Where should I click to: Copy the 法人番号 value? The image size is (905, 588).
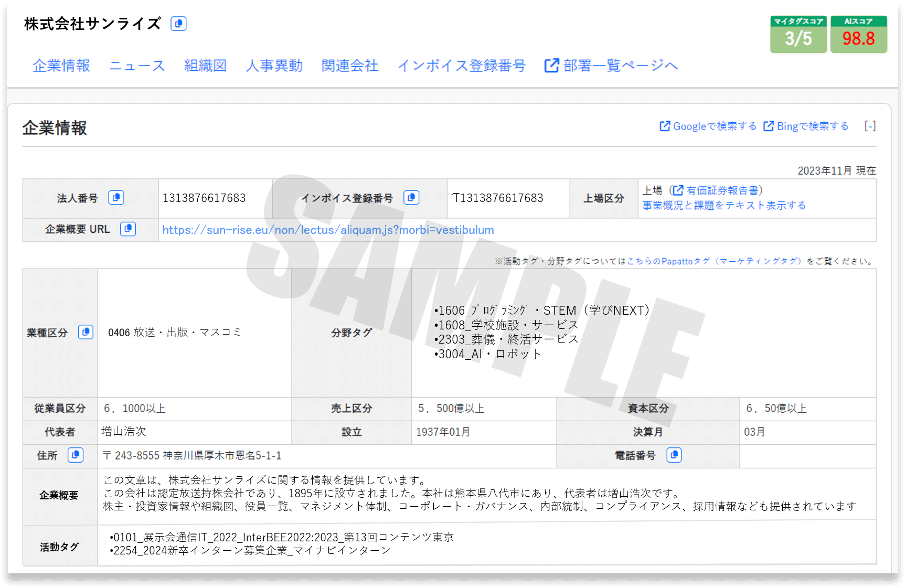pyautogui.click(x=116, y=198)
